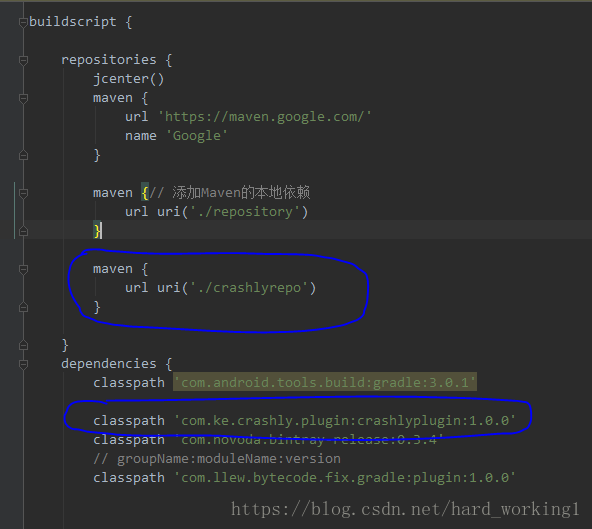Click the fold end marker closing repositories

point(23,345)
